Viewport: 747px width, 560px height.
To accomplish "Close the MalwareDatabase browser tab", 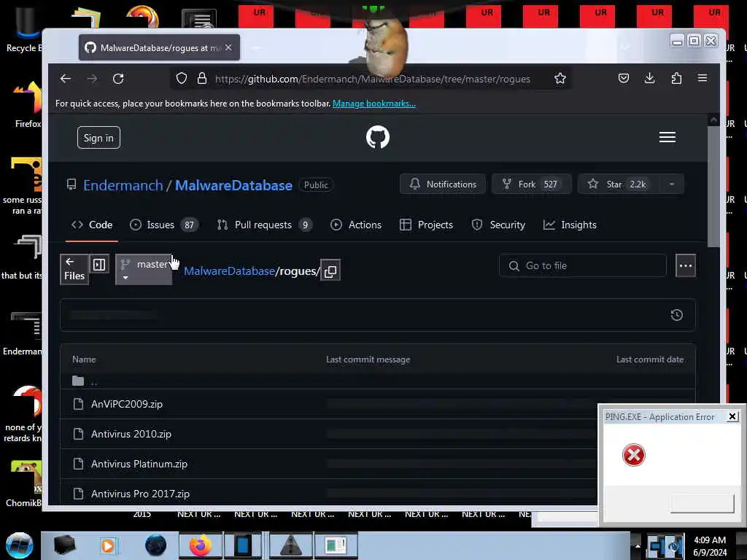I will coord(228,47).
